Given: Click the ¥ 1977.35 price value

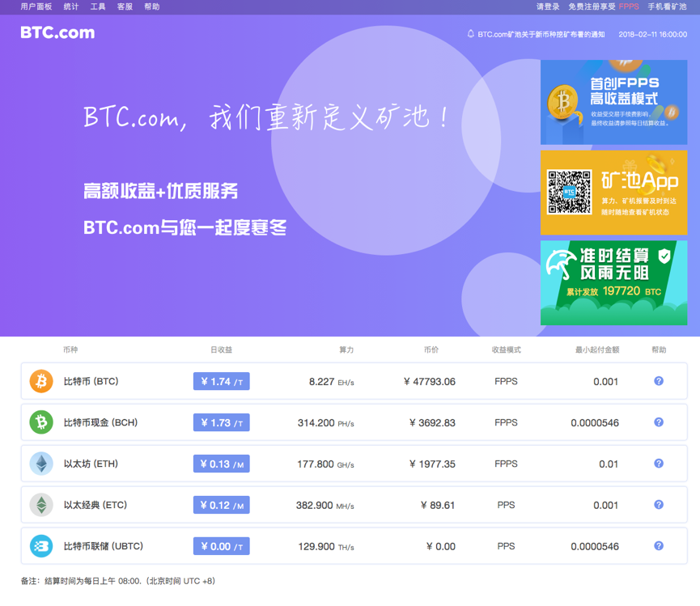Looking at the screenshot, I should tap(432, 464).
